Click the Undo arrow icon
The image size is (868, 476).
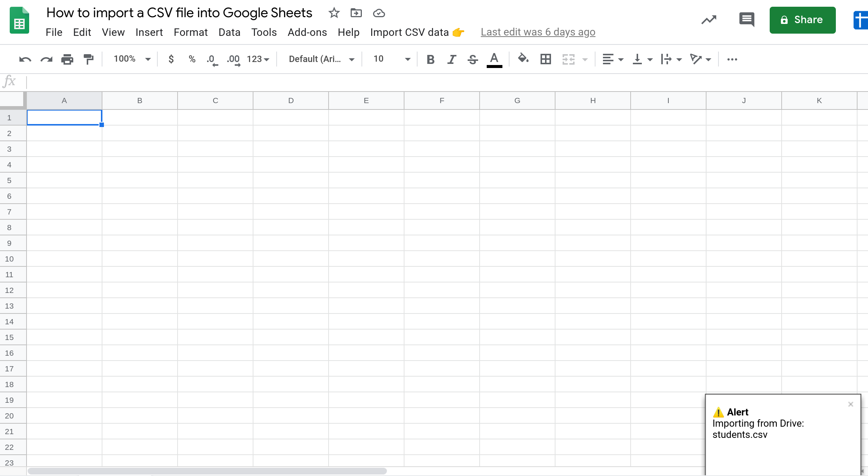point(25,59)
